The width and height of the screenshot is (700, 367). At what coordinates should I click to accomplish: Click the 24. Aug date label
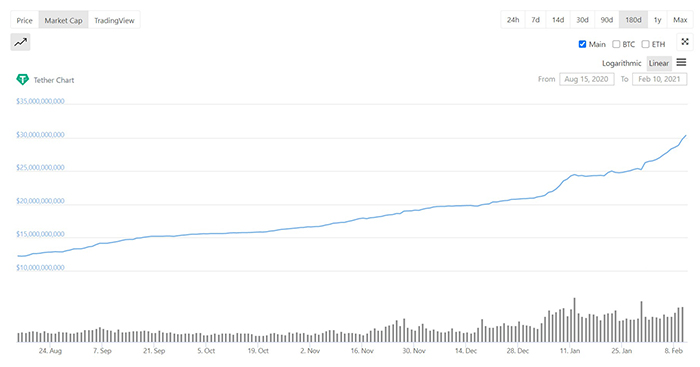[50, 350]
